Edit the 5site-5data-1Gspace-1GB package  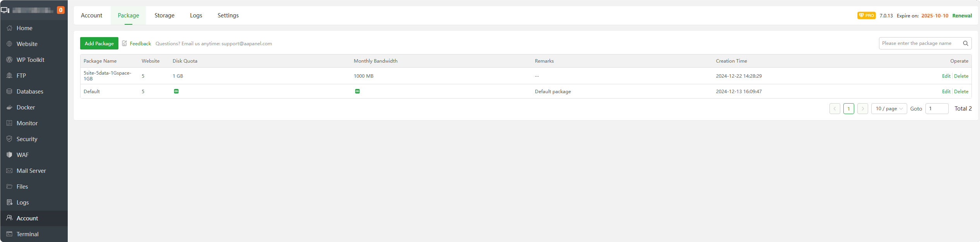tap(946, 76)
